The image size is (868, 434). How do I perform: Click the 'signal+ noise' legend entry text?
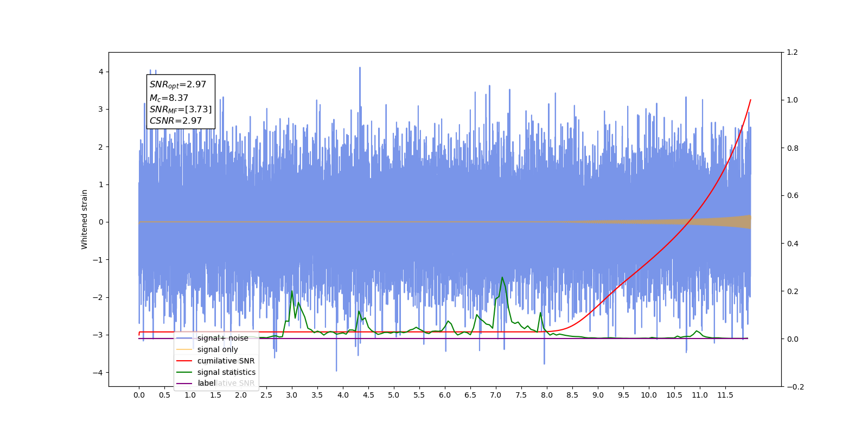[223, 338]
